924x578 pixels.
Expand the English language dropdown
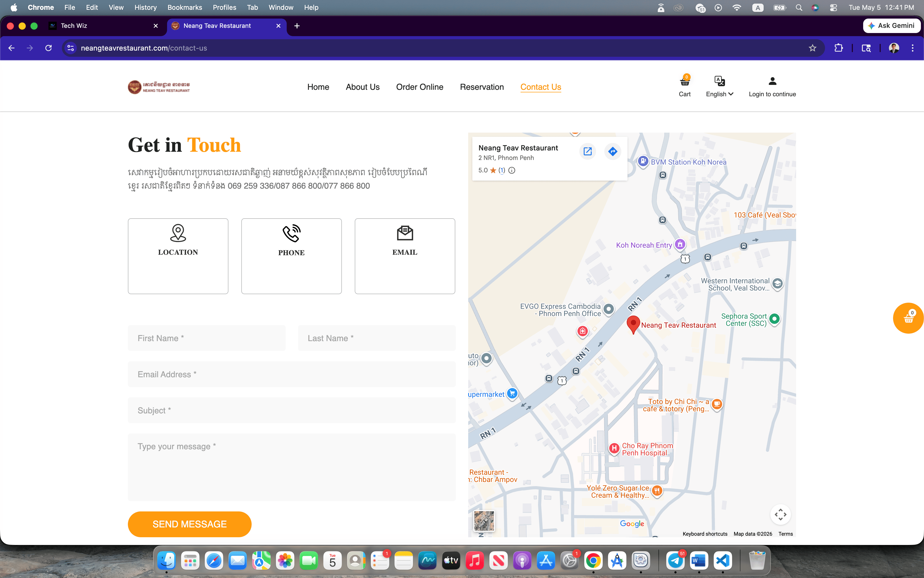(719, 94)
